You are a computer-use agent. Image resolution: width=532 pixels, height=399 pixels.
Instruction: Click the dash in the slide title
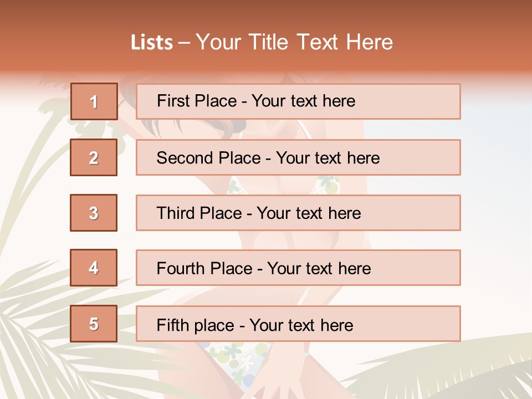click(x=184, y=43)
